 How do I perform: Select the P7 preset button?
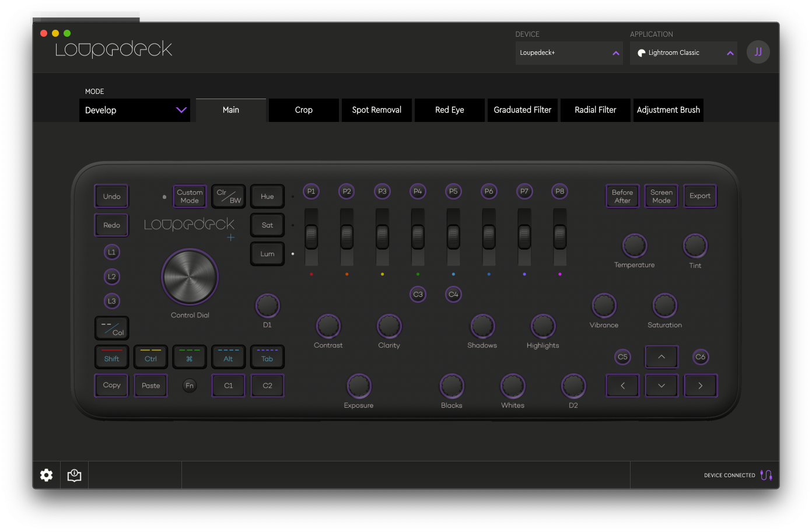(524, 191)
